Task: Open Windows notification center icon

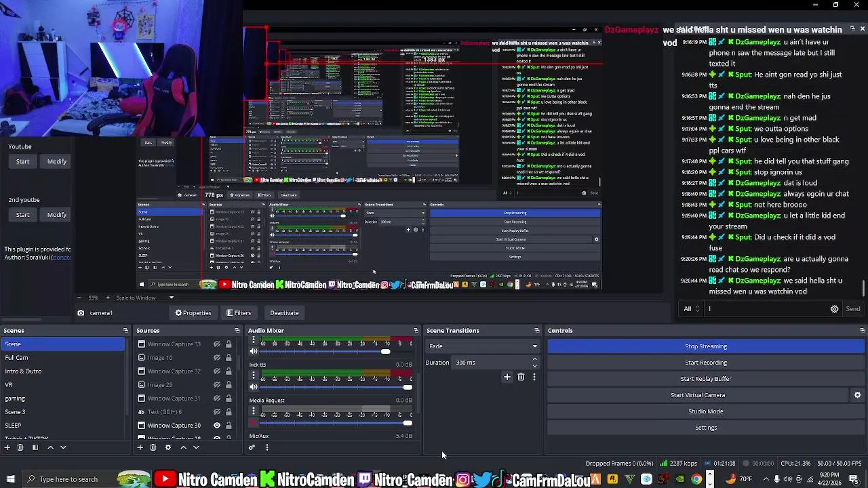Action: [x=853, y=479]
